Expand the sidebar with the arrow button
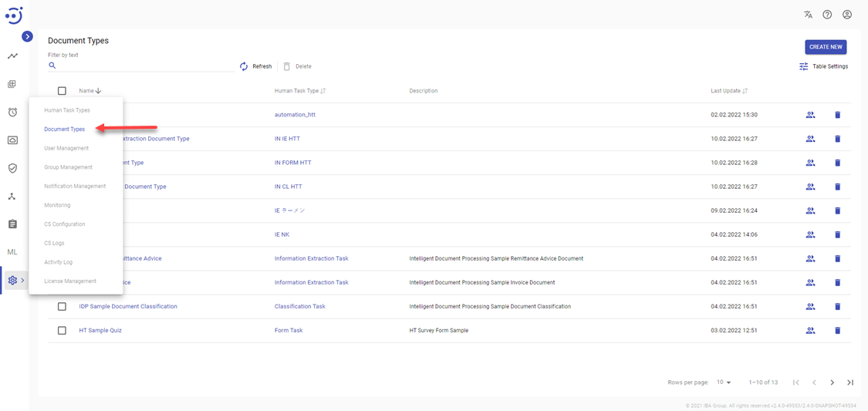Viewport: 868px width, 411px height. [27, 36]
